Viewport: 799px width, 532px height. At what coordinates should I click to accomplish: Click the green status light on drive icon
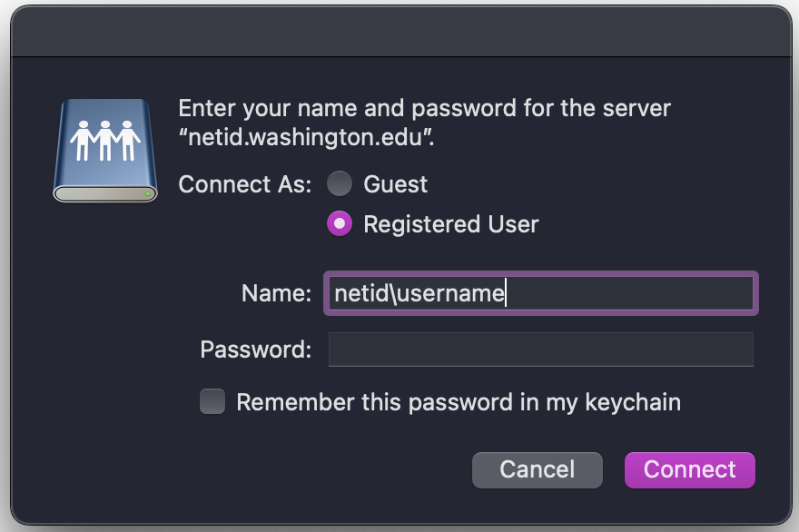[x=147, y=194]
